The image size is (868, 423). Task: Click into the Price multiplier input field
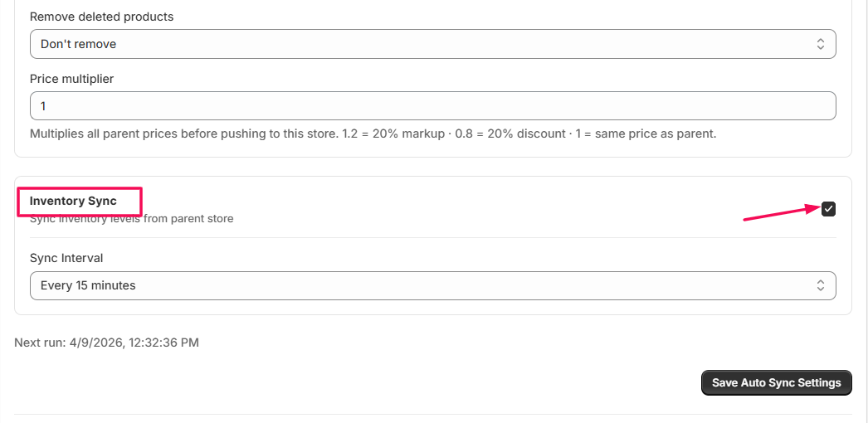click(x=432, y=106)
